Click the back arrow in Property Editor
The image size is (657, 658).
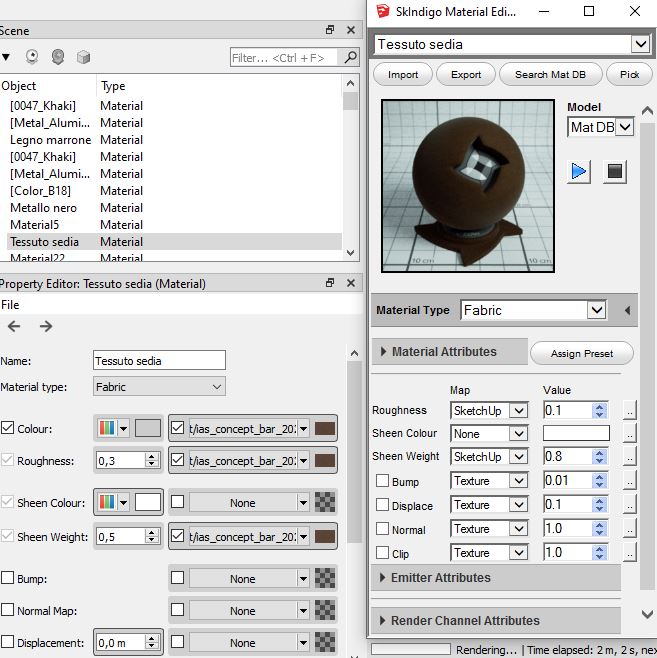[x=14, y=326]
